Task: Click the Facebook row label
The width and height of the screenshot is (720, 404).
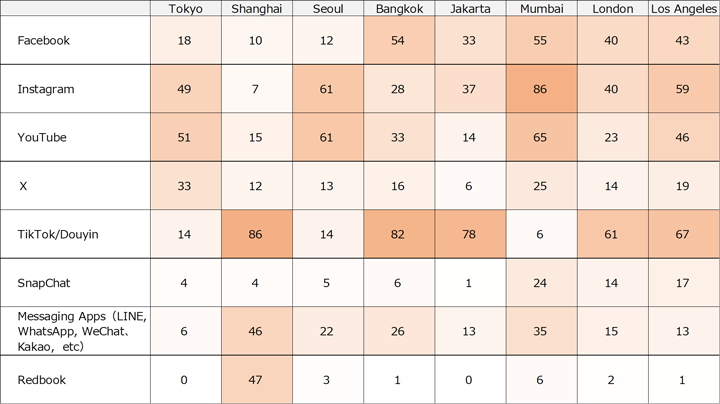Action: [x=43, y=41]
